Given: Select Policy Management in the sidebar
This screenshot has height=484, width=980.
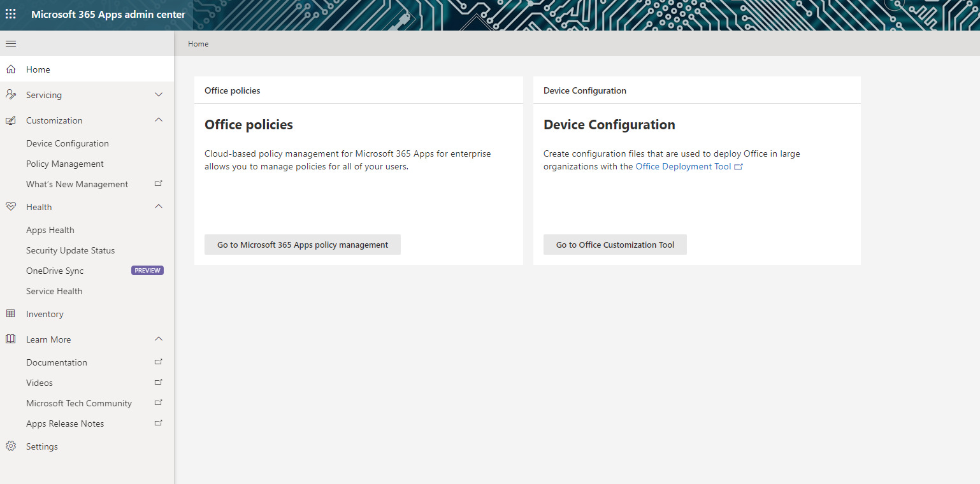Looking at the screenshot, I should pyautogui.click(x=66, y=163).
